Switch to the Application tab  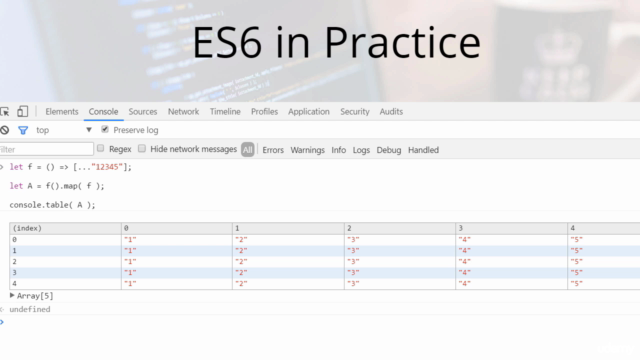tap(309, 112)
